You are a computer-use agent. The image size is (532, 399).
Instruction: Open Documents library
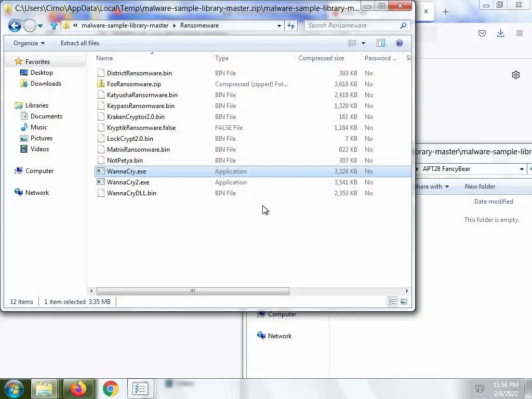tap(46, 116)
